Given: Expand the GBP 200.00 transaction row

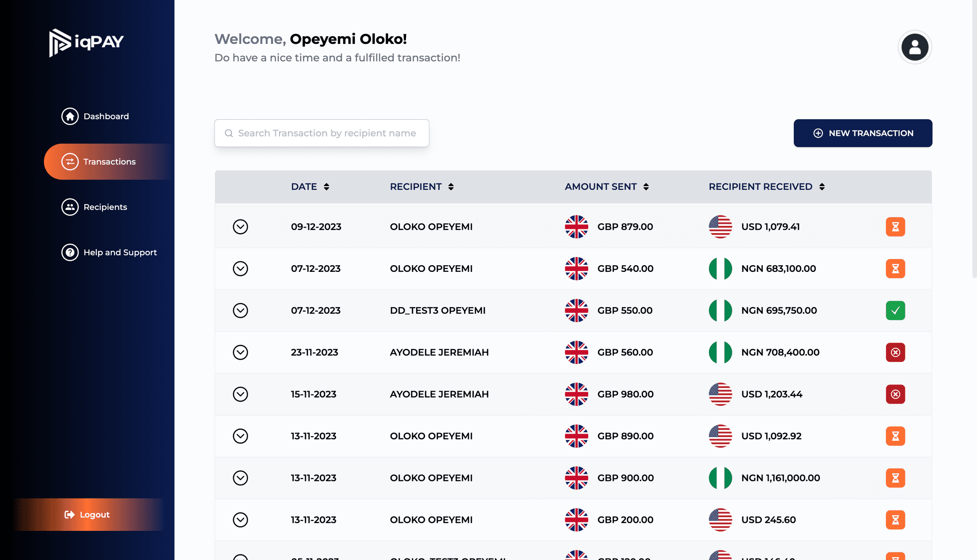Looking at the screenshot, I should pyautogui.click(x=240, y=520).
